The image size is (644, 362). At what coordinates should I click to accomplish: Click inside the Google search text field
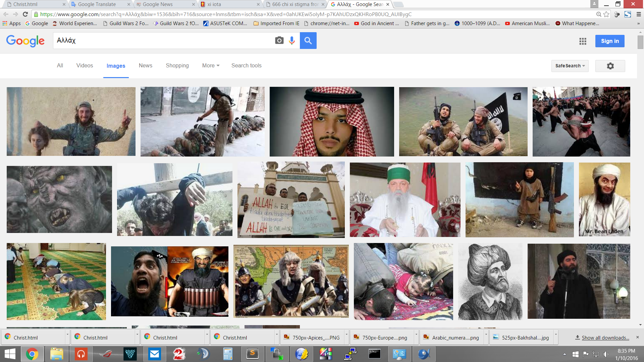pyautogui.click(x=161, y=41)
